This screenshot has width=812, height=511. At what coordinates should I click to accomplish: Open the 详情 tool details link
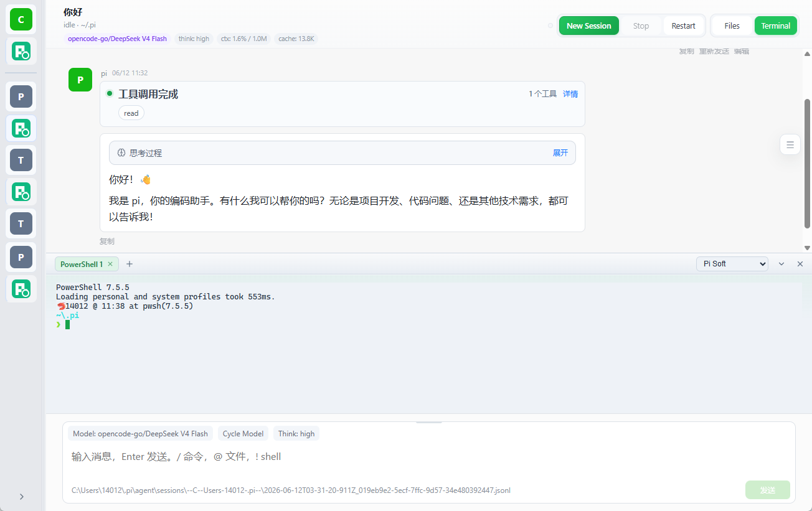point(570,94)
